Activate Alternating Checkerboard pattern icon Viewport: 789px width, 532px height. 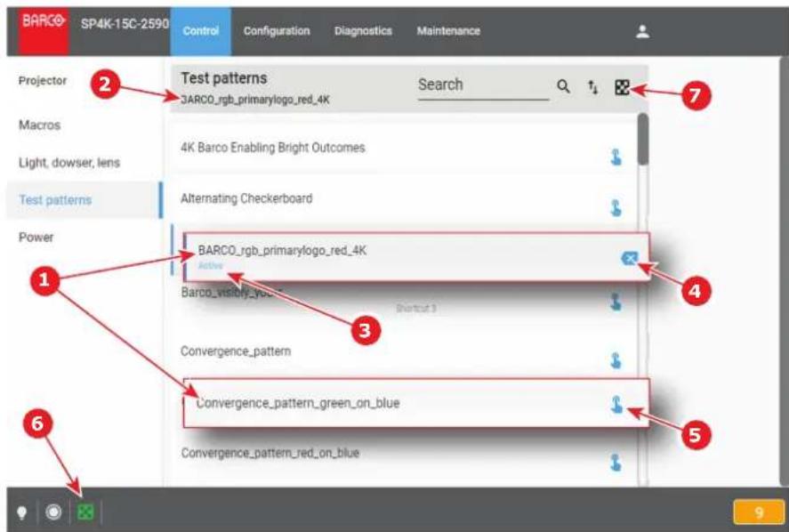click(616, 207)
